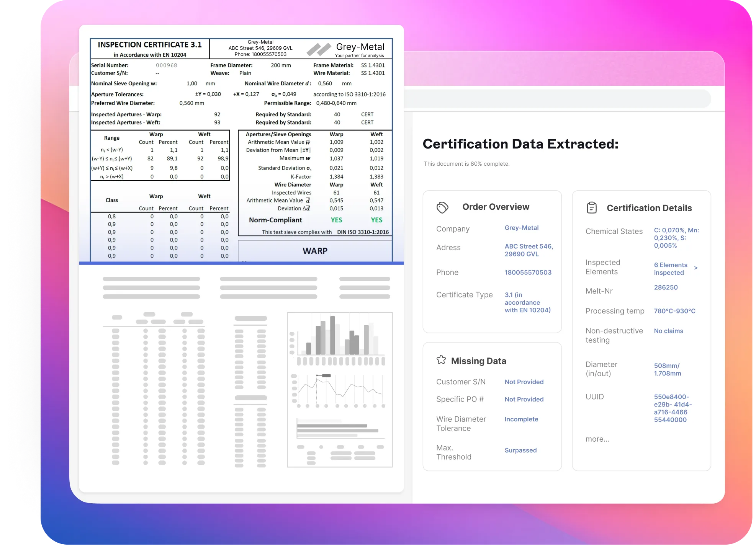Click the green Weft 'YES' norm-compliant value
The width and height of the screenshot is (756, 545).
point(376,220)
